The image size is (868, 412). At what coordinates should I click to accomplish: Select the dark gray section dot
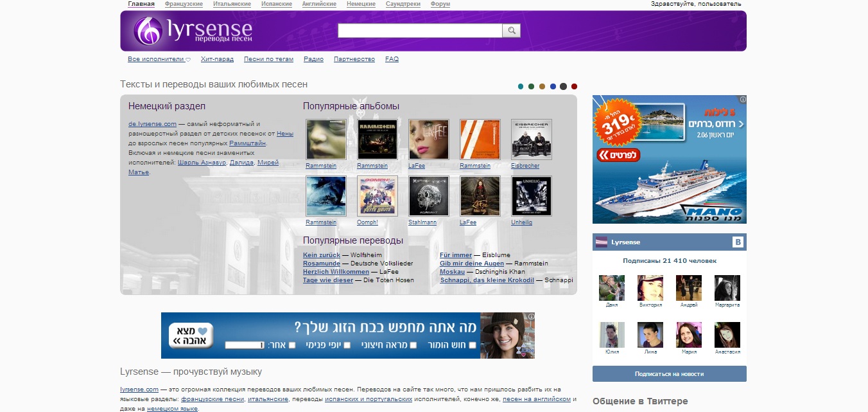click(x=563, y=86)
